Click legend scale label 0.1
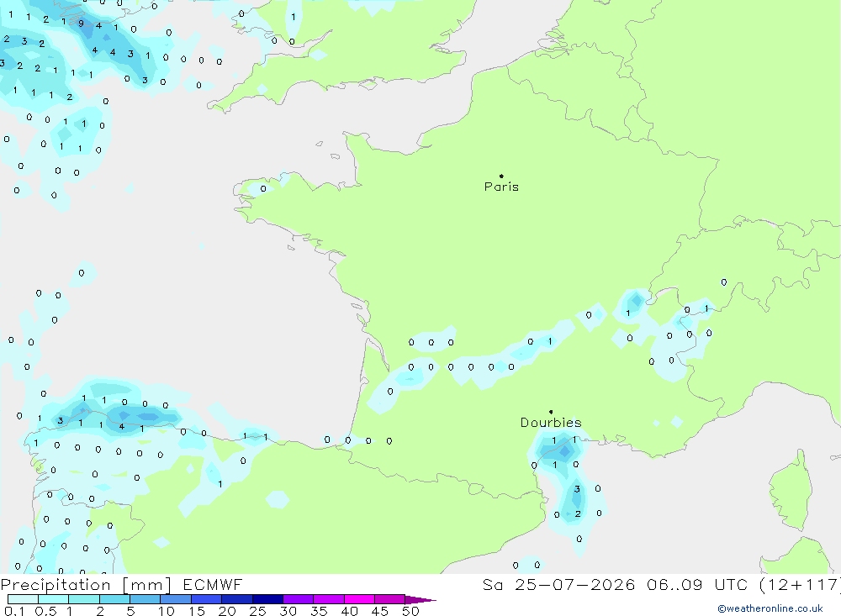Image resolution: width=841 pixels, height=616 pixels. click(14, 611)
